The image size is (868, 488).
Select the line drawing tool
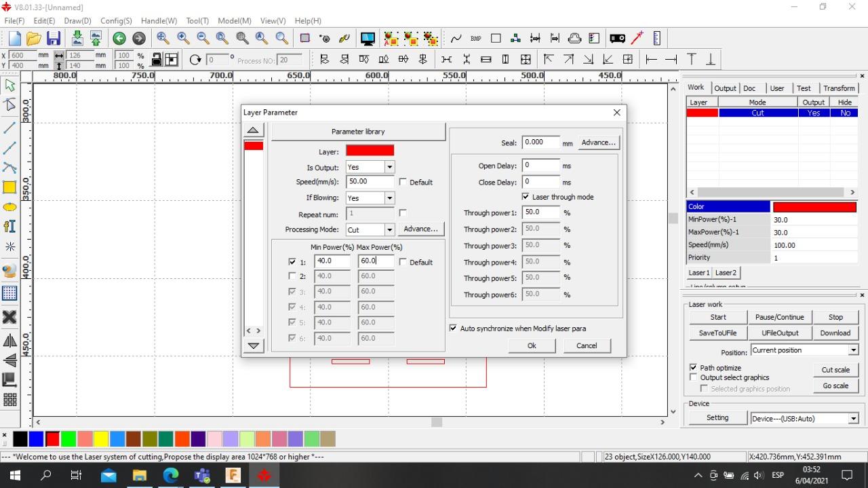coord(10,128)
